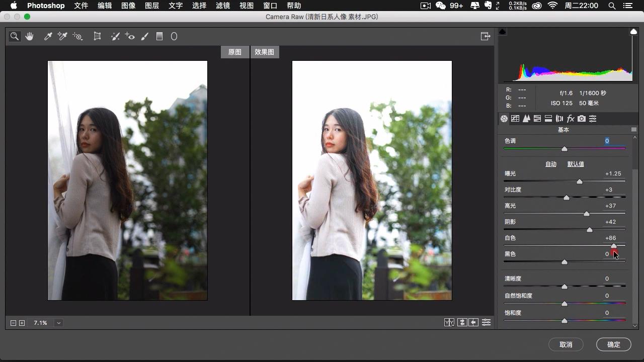
Task: Toggle full screen mode icon
Action: pos(486,36)
